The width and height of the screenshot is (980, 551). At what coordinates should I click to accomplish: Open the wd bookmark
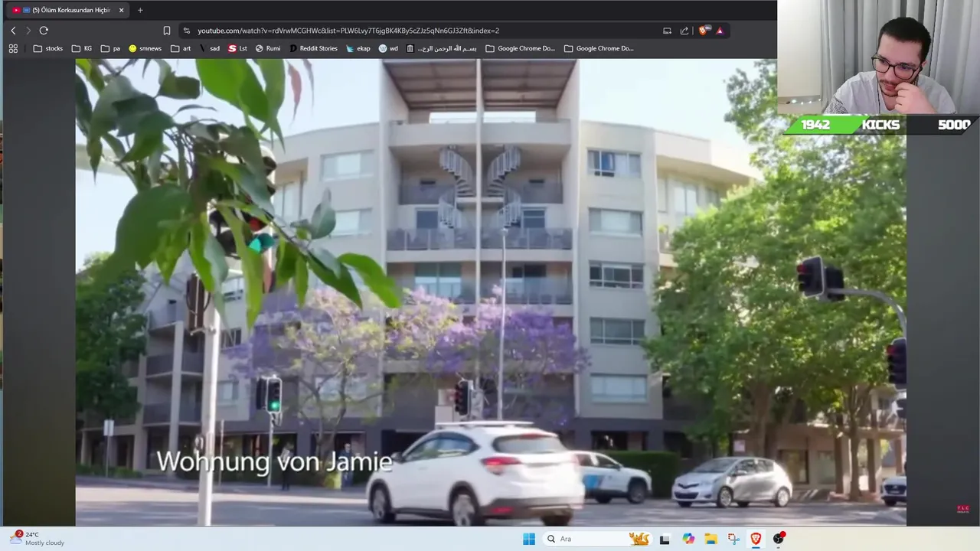[388, 48]
